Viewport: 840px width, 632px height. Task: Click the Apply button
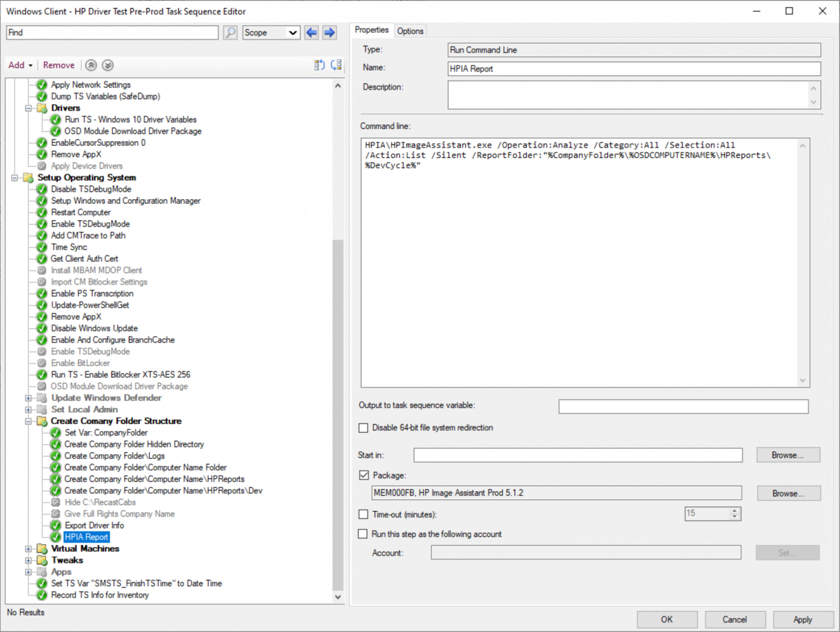click(x=803, y=619)
